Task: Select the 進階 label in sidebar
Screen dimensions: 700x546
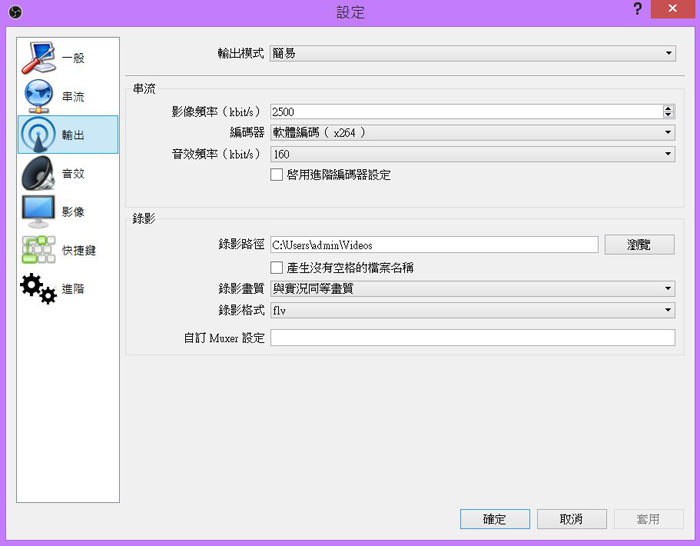Action: 73,289
